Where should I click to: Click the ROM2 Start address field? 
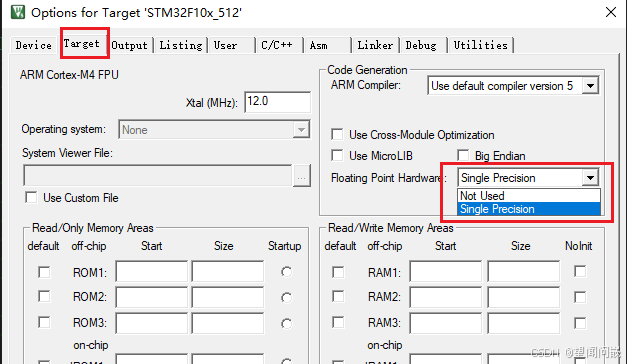pyautogui.click(x=152, y=297)
